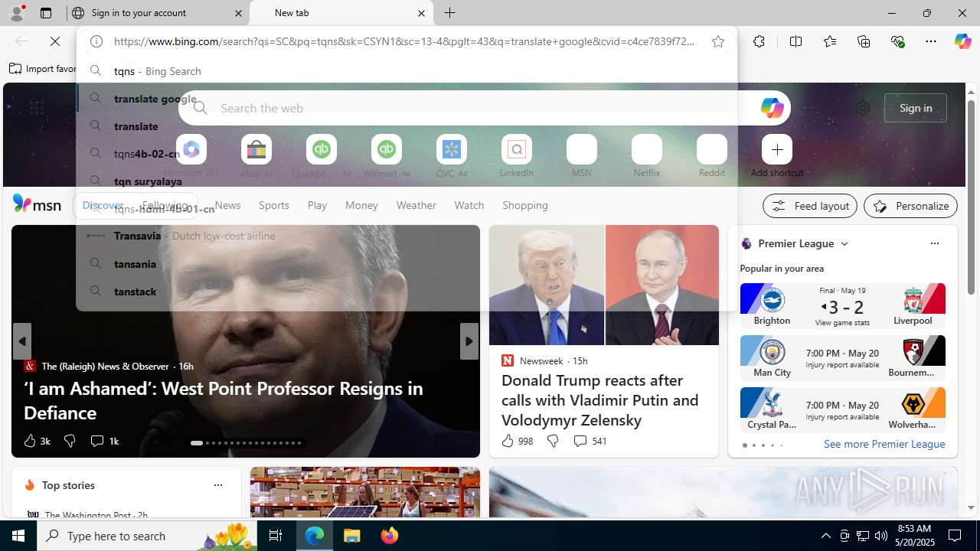
Task: Select the Sports feed tab
Action: pos(273,205)
